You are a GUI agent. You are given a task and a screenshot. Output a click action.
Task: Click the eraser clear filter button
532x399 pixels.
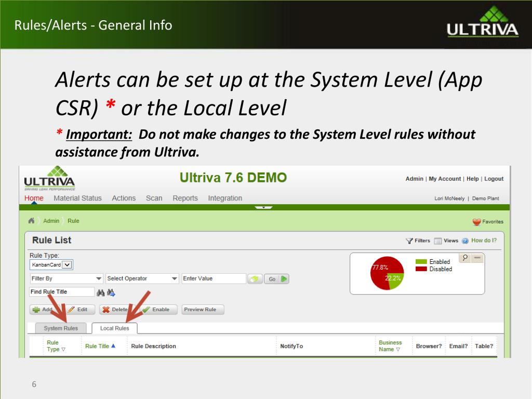pos(255,279)
